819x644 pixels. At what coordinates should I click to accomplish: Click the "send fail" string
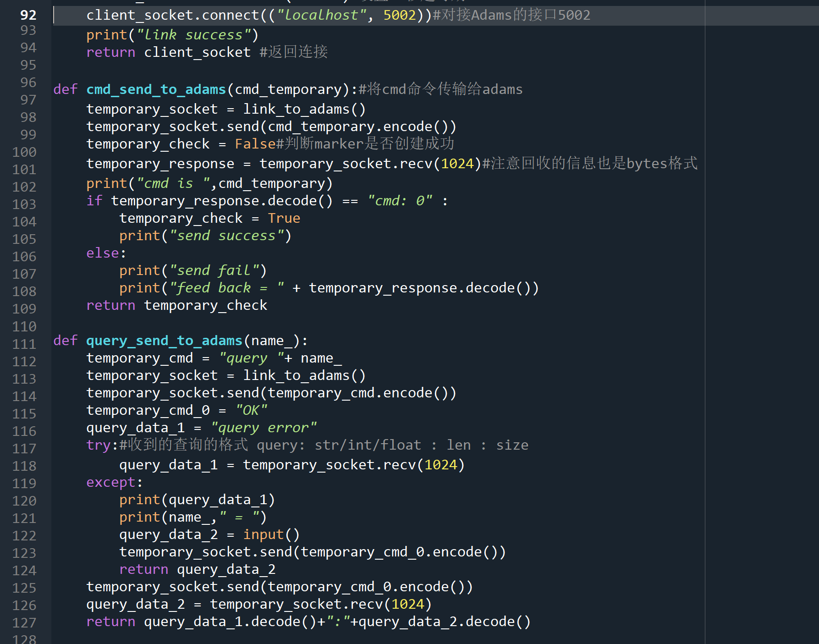(214, 270)
